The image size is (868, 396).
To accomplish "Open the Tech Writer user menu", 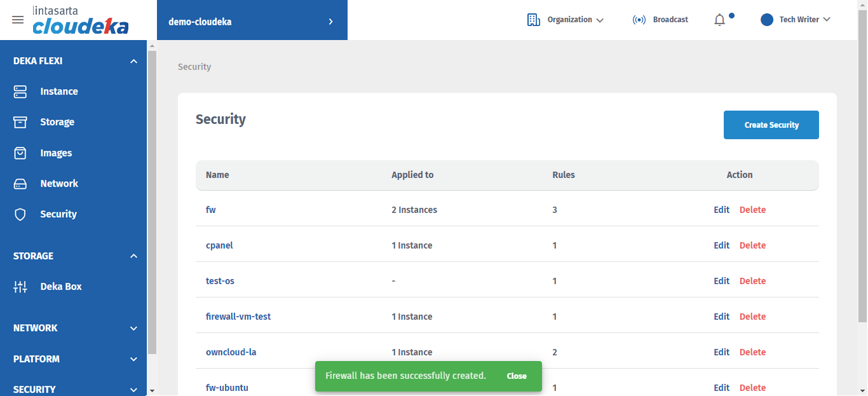I will tap(796, 20).
